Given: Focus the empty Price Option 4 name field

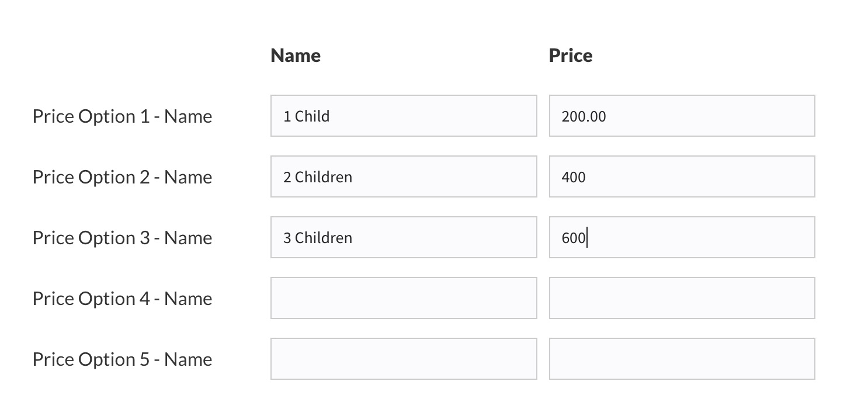Looking at the screenshot, I should (x=404, y=298).
